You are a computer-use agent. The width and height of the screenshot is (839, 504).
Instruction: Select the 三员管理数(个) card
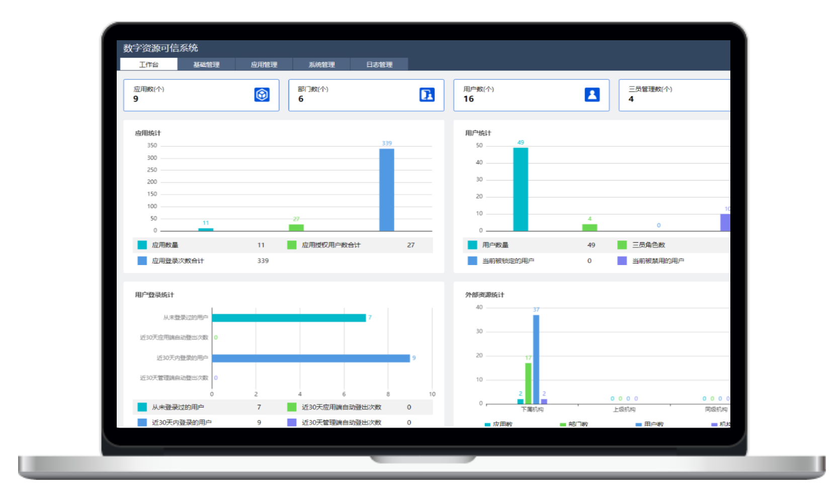point(674,95)
